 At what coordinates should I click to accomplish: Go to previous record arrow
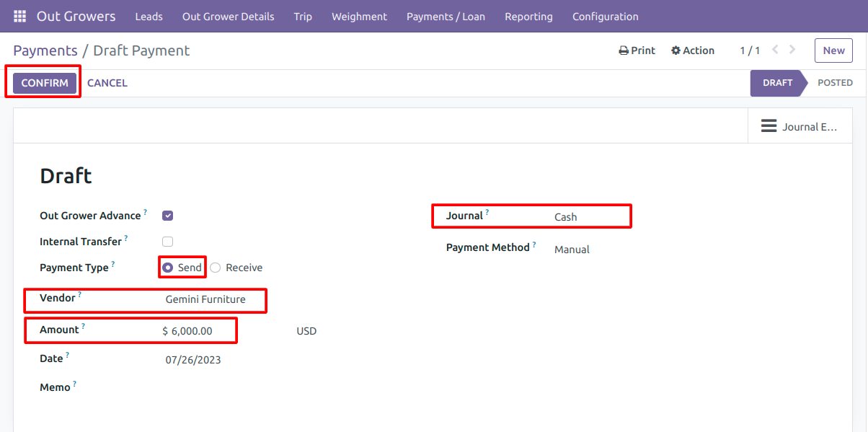(x=775, y=50)
